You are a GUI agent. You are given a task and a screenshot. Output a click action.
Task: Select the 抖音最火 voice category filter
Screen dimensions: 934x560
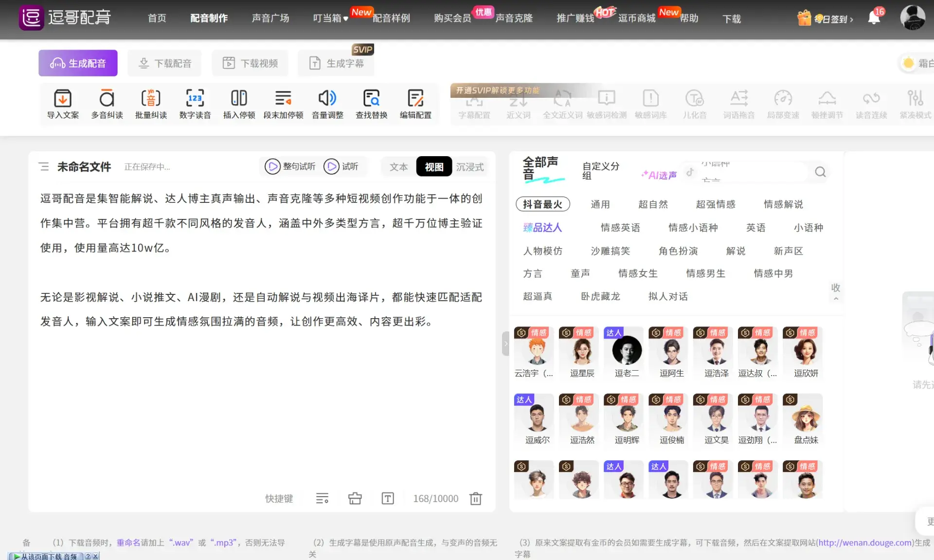point(542,204)
